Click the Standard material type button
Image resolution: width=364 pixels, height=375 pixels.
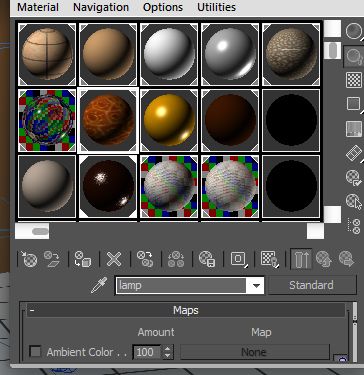pos(312,285)
